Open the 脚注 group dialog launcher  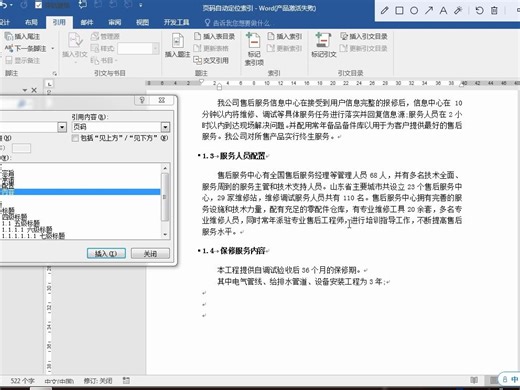tap(55, 73)
